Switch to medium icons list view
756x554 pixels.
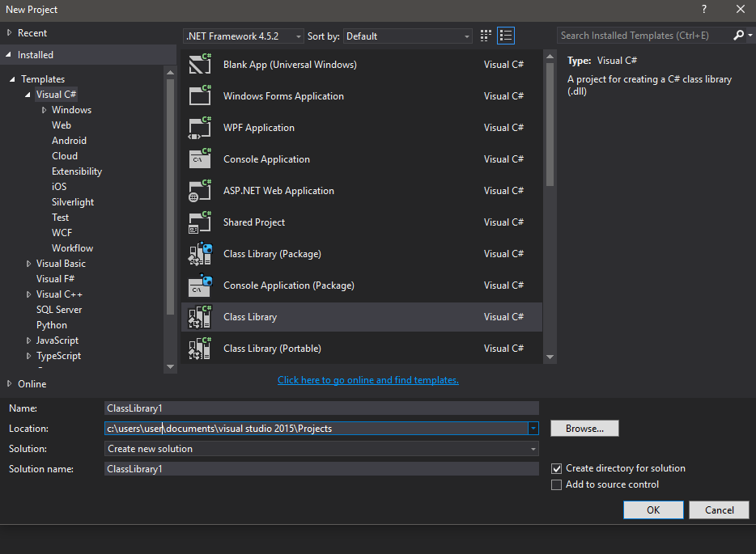point(506,36)
